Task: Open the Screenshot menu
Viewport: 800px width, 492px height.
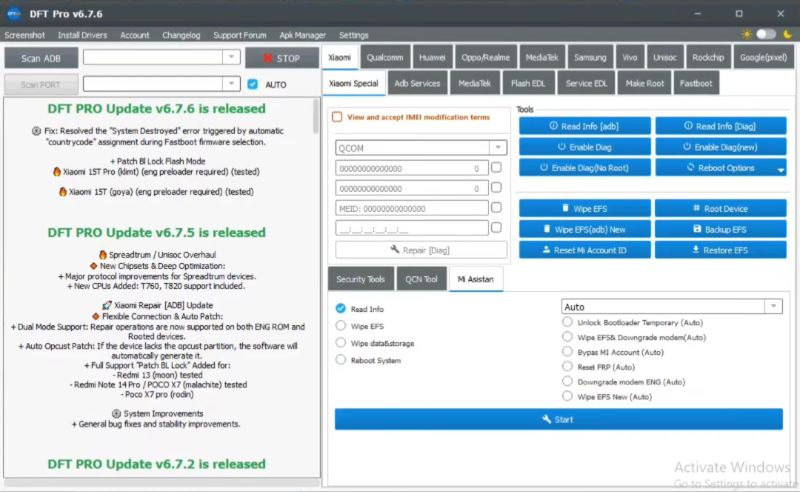Action: 24,35
